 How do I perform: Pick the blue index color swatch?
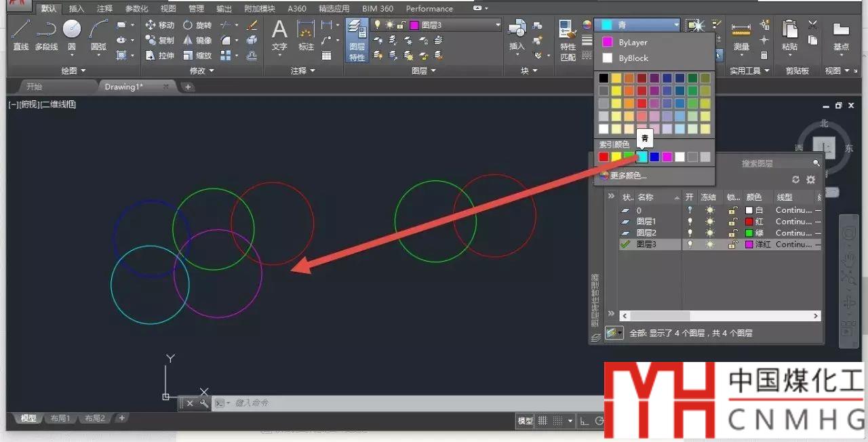[654, 157]
